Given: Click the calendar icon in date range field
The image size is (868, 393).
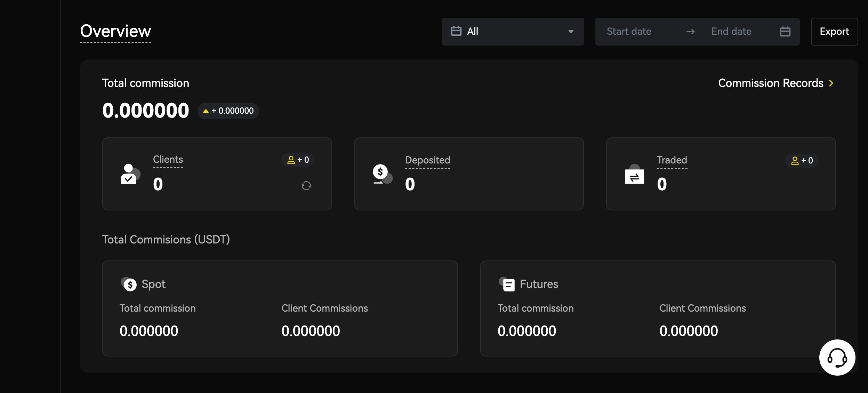Looking at the screenshot, I should [x=785, y=32].
